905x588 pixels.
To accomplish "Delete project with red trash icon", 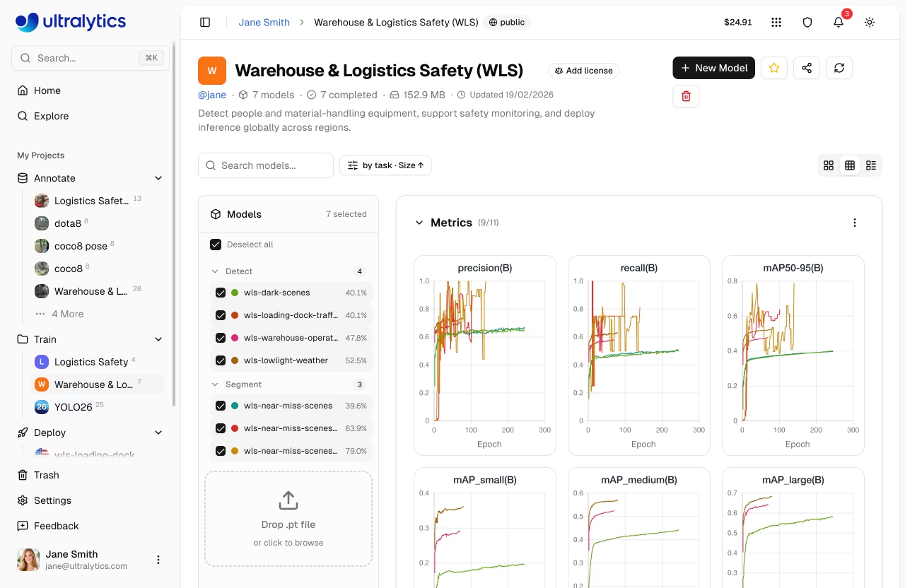I will (x=686, y=96).
